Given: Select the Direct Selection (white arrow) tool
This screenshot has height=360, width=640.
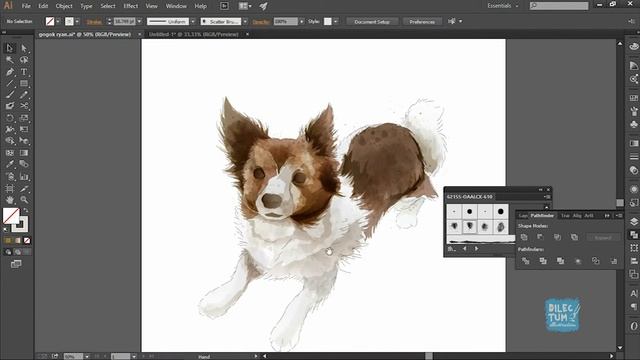Looking at the screenshot, I should [x=24, y=48].
